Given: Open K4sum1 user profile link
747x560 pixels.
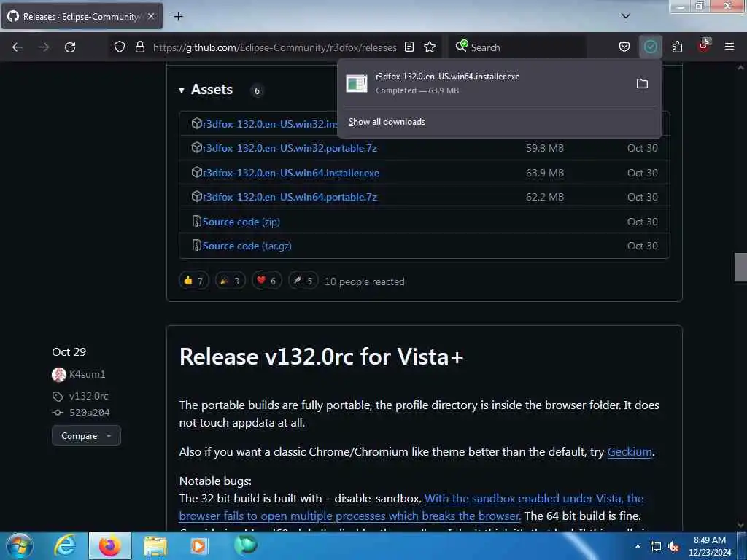Looking at the screenshot, I should click(88, 374).
